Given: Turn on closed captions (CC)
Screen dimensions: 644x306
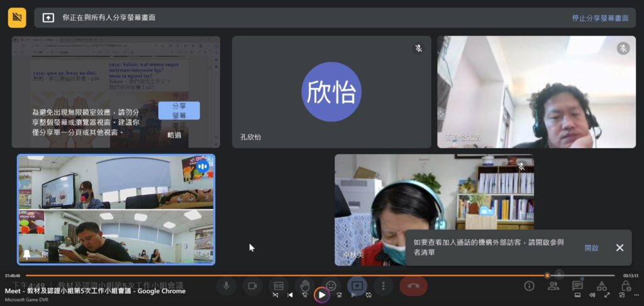Looking at the screenshot, I should [279, 286].
